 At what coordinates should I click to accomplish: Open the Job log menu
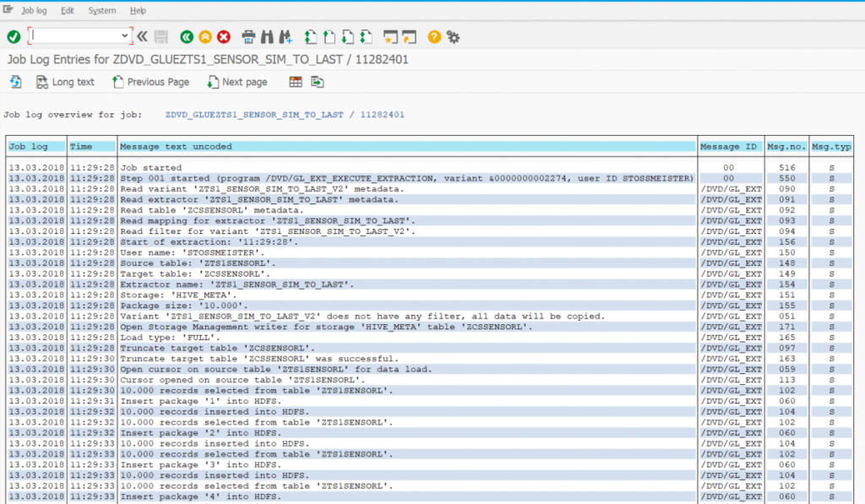34,10
